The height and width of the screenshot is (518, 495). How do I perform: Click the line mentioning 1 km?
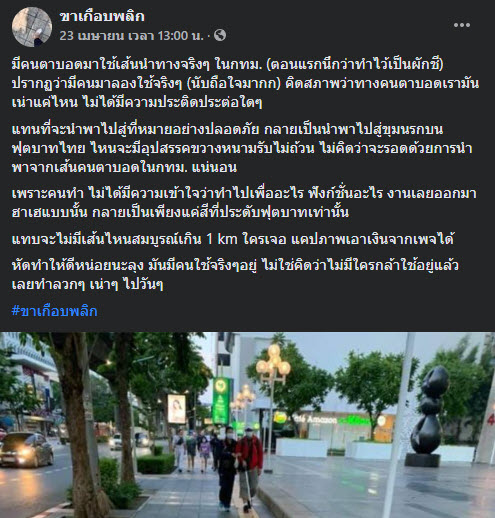point(233,239)
